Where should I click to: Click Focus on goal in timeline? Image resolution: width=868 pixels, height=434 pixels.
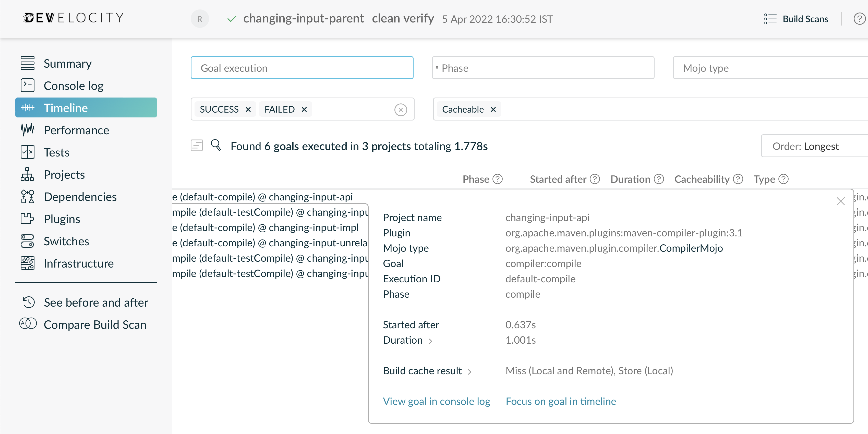(x=561, y=401)
